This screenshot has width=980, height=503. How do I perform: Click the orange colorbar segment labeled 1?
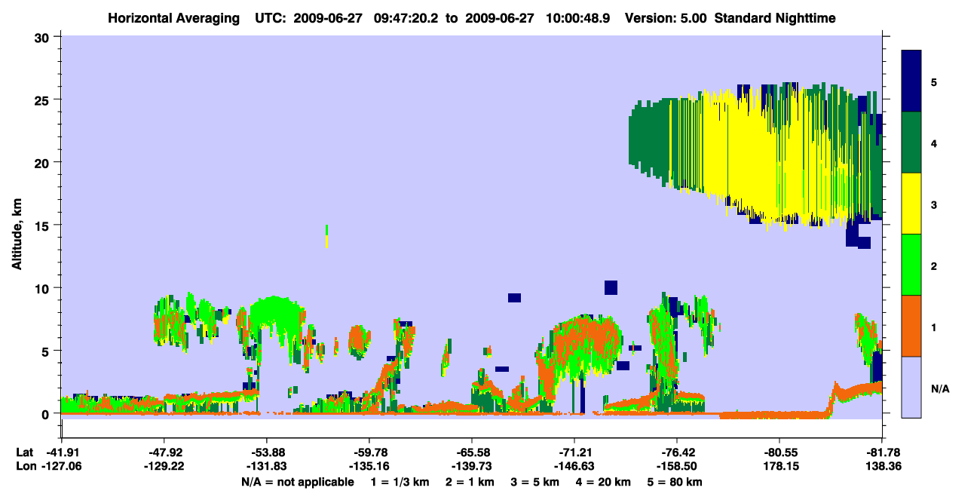point(911,326)
